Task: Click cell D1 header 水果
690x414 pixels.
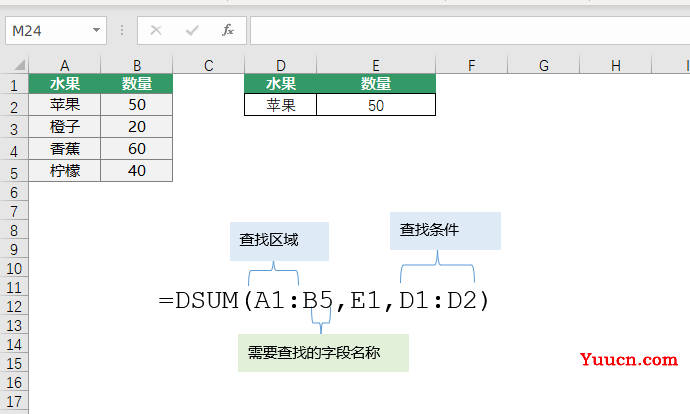Action: (280, 84)
